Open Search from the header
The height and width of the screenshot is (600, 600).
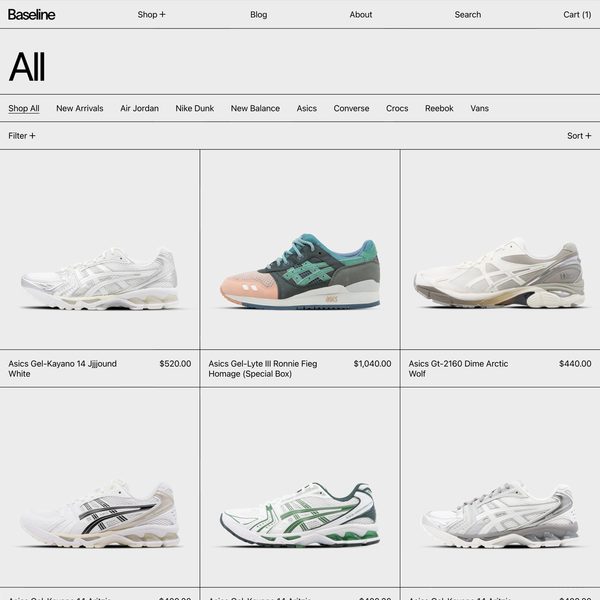click(x=468, y=15)
